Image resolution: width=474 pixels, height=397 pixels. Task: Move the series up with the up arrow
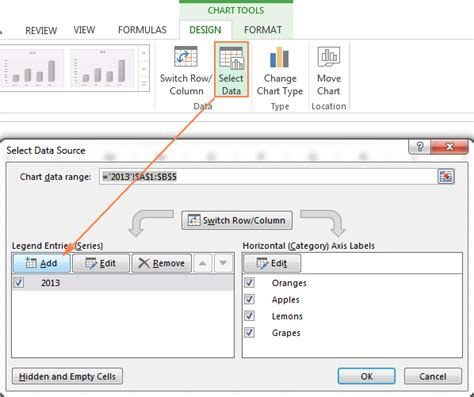click(202, 263)
